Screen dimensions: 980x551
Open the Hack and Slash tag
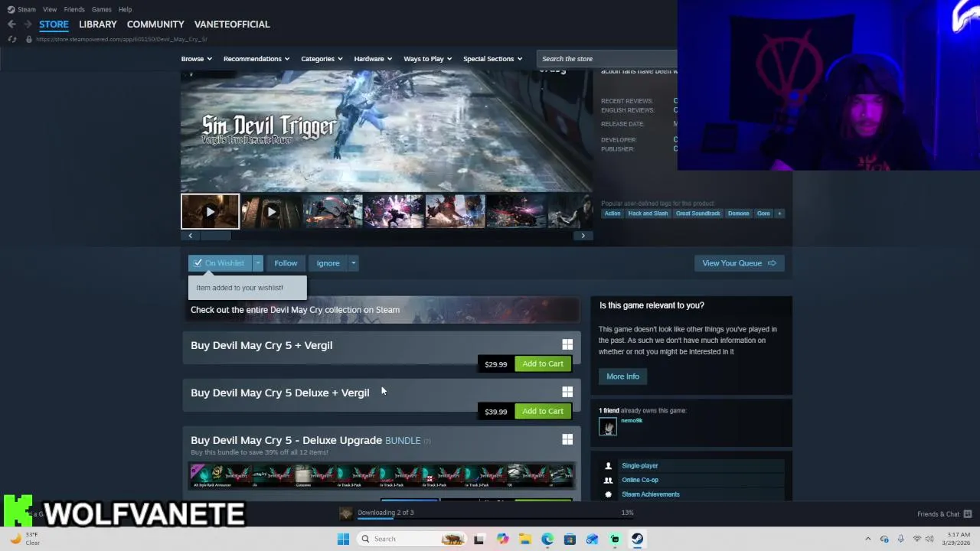648,214
